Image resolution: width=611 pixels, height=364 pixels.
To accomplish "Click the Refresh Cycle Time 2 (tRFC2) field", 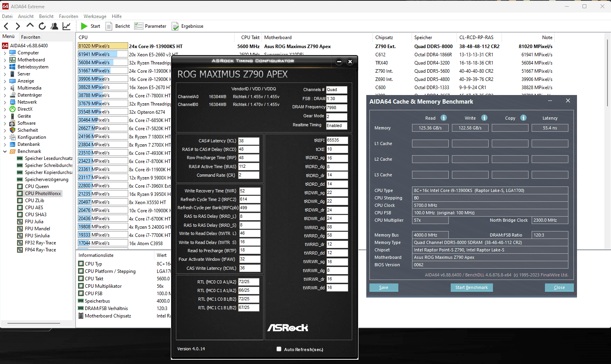I will point(249,199).
